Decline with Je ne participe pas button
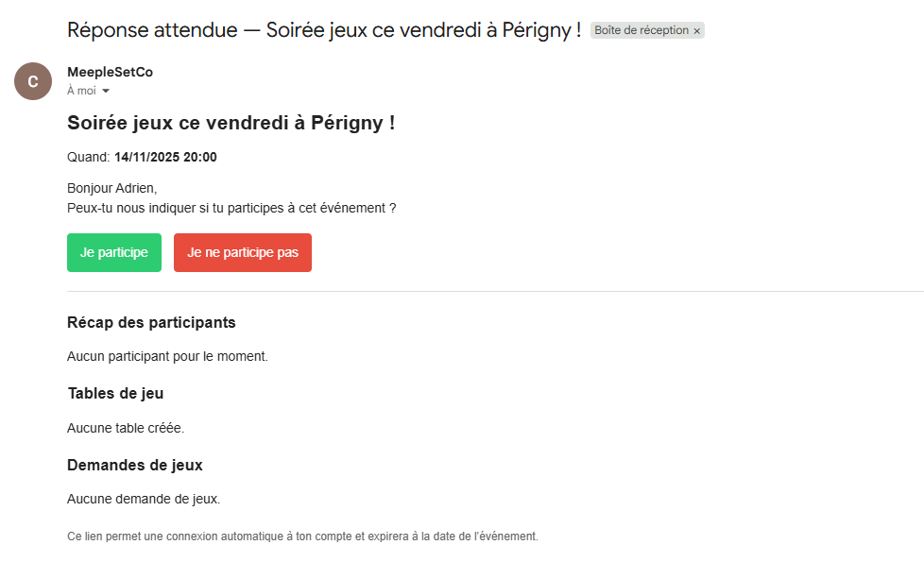The image size is (924, 562). [243, 252]
